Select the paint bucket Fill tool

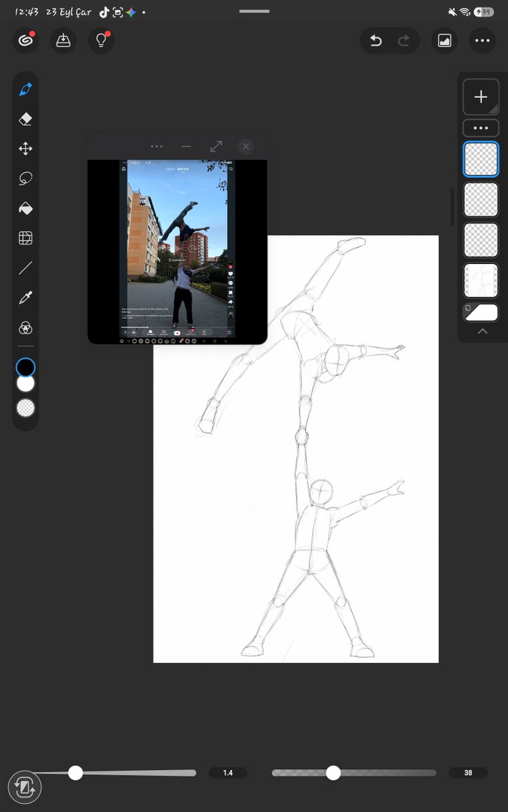click(26, 208)
